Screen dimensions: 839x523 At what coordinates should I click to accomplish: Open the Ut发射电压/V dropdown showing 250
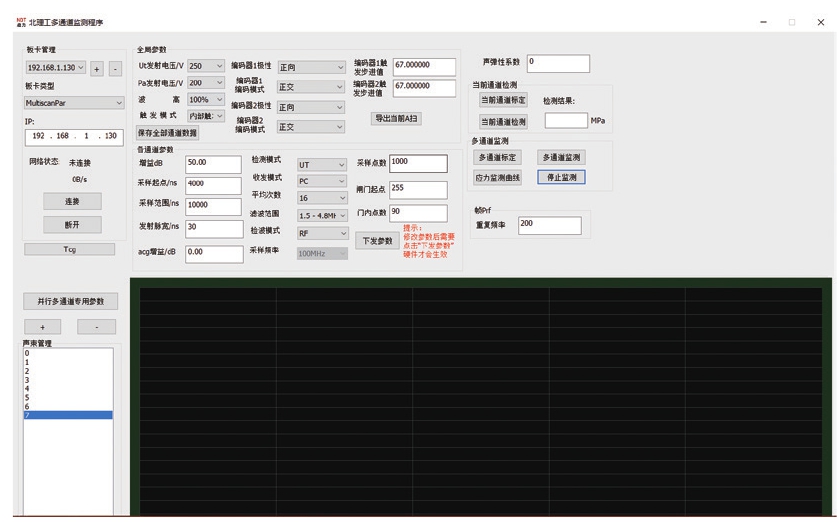(206, 66)
